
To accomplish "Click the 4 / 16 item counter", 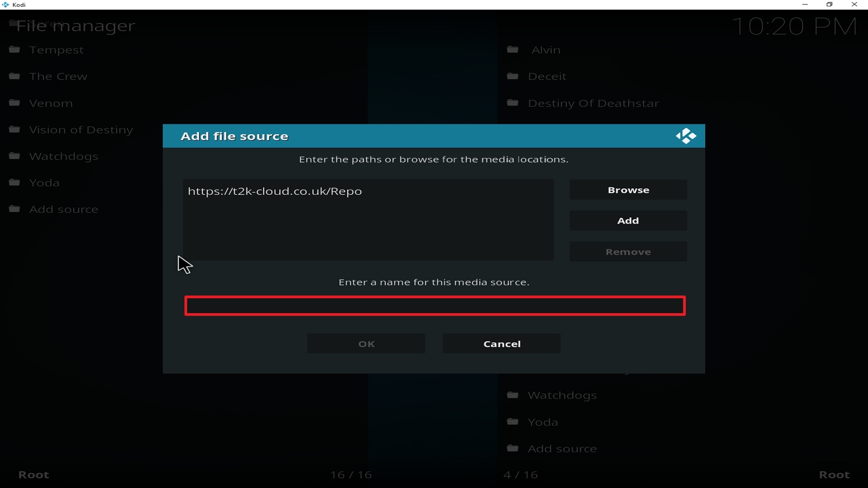I will click(521, 475).
